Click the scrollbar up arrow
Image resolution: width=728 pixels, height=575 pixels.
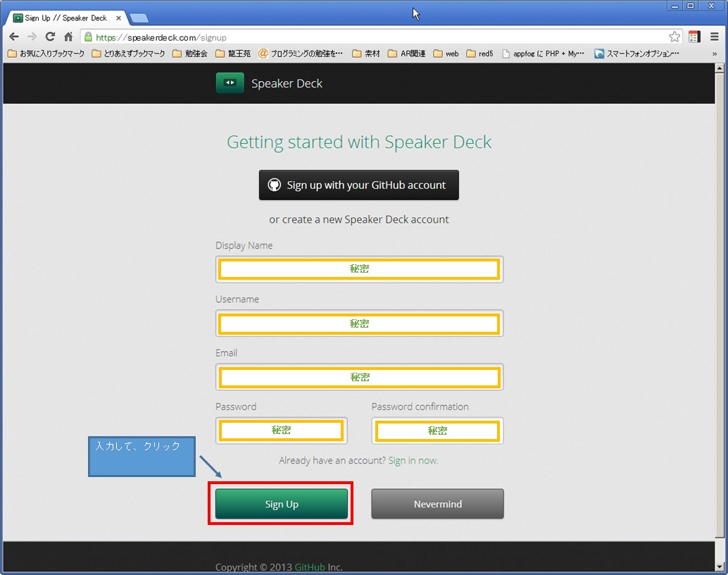coord(720,68)
